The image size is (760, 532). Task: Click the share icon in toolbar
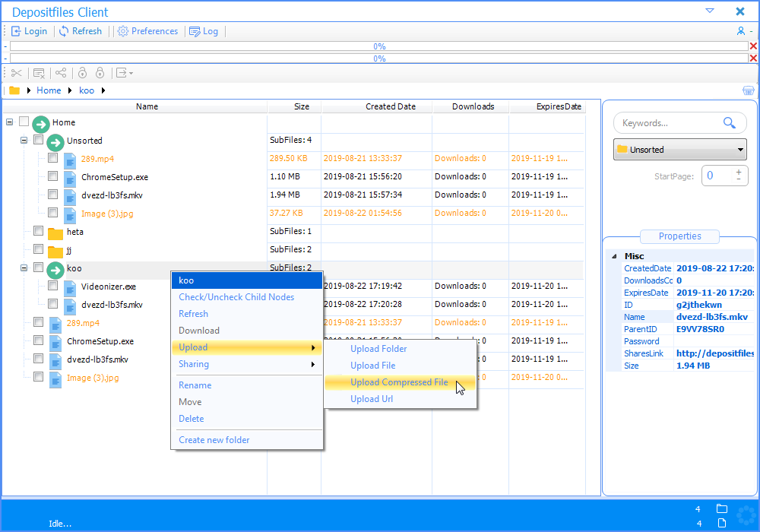coord(61,73)
